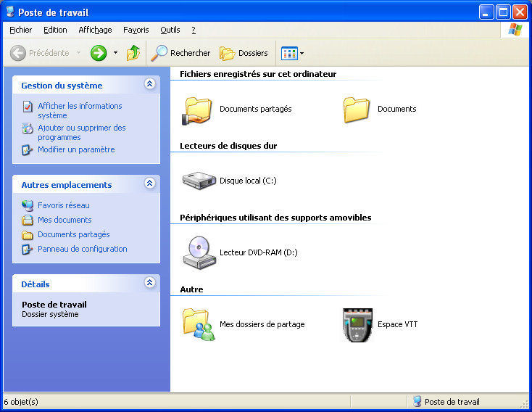
Task: Click the disabled Précédente back arrow
Action: pyautogui.click(x=17, y=53)
